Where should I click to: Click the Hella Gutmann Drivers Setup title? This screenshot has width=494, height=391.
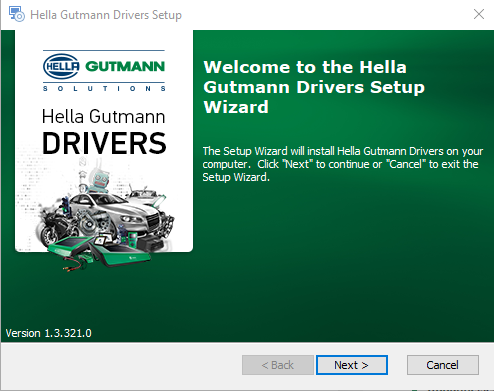(106, 15)
